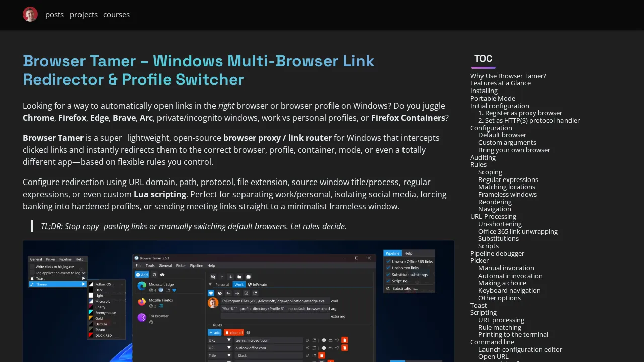Go to "Regular expressions" in TOC
This screenshot has width=644, height=362.
(508, 180)
